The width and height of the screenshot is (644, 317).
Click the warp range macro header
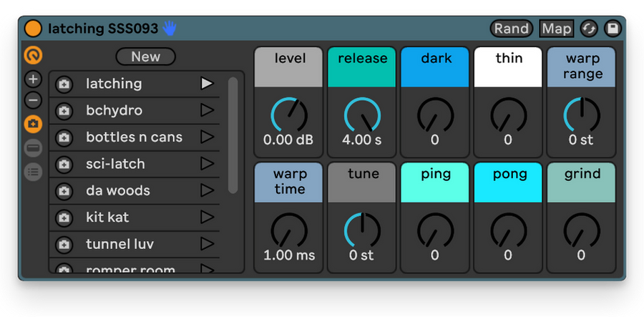pos(581,67)
